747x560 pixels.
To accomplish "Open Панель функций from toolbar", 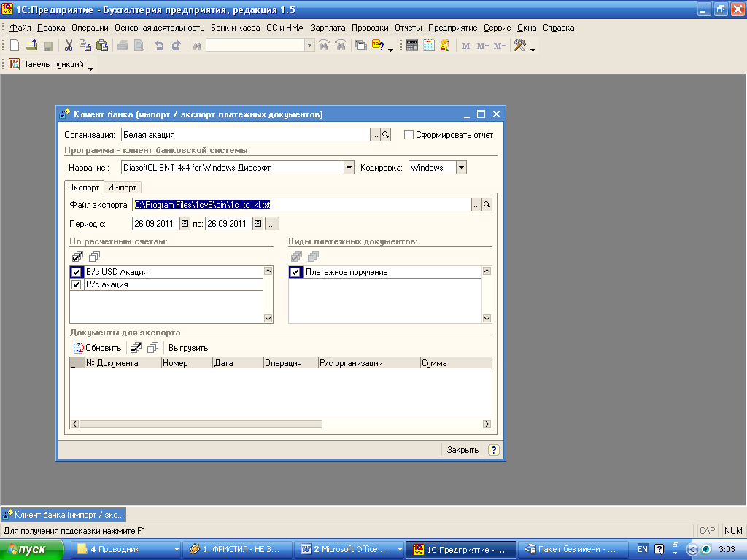I will click(47, 64).
